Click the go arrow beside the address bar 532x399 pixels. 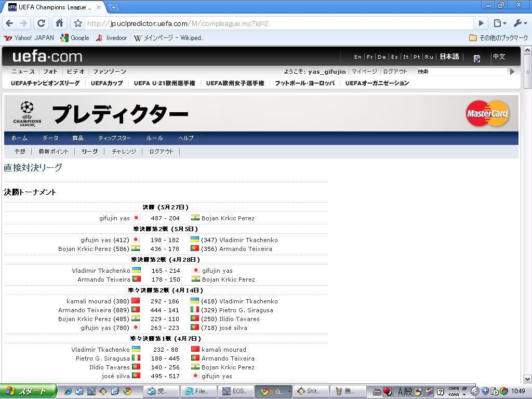(x=481, y=23)
